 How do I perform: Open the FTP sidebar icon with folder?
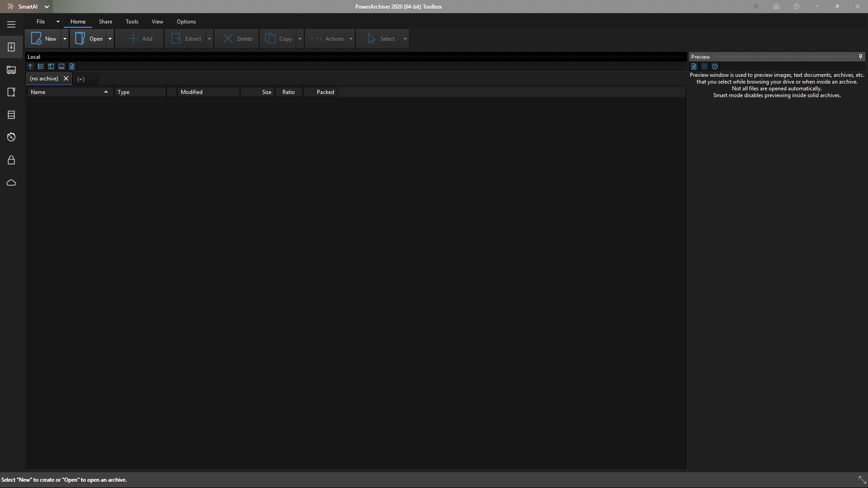pyautogui.click(x=11, y=70)
